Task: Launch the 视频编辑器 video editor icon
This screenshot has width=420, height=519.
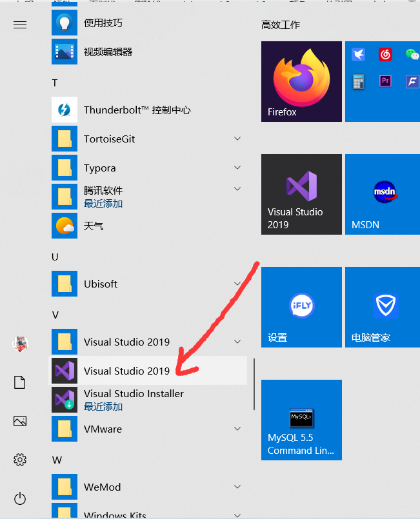Action: tap(65, 52)
